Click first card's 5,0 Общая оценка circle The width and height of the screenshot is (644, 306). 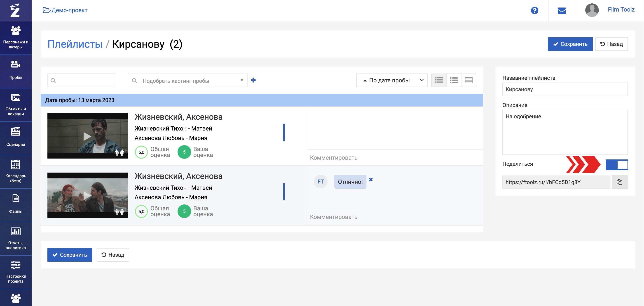coord(141,152)
